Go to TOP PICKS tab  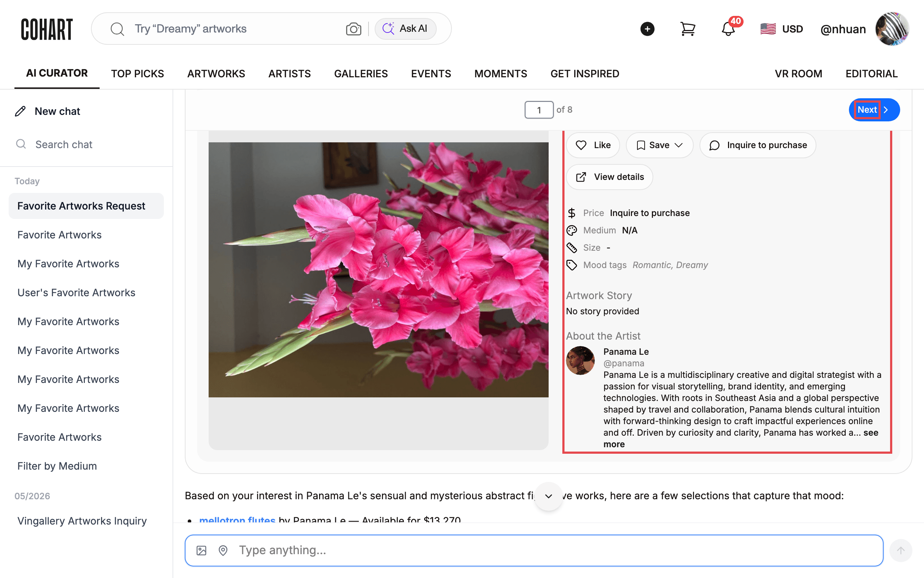pyautogui.click(x=138, y=73)
